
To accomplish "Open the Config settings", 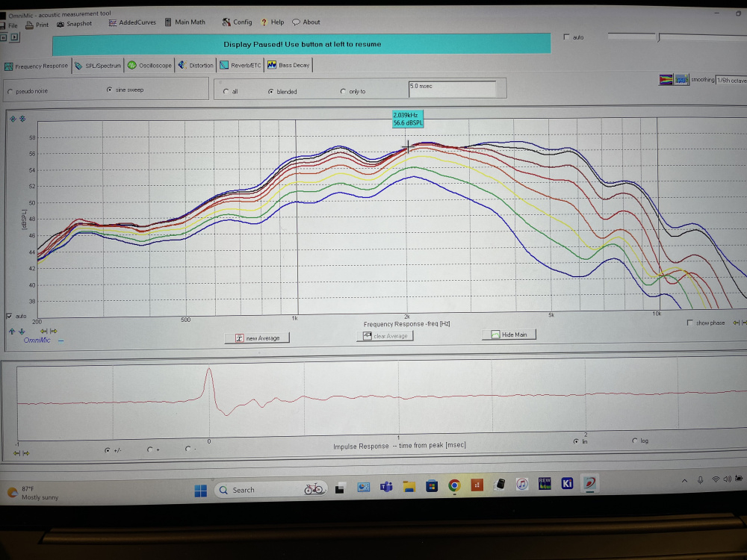I will (x=238, y=22).
